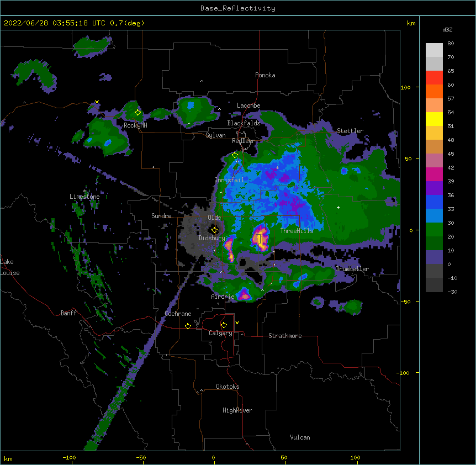Viewport: 476px width, 465px height.
Task: Click the Base_Reflectivity title text
Action: [238, 8]
